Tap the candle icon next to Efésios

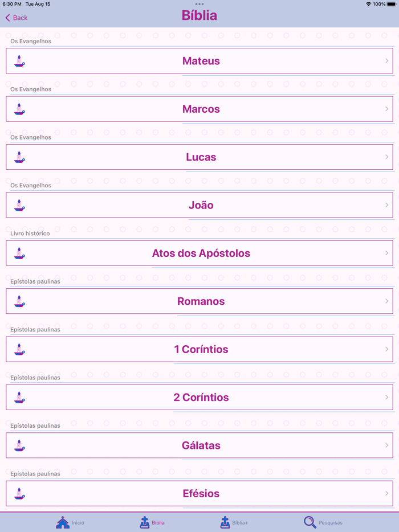(19, 493)
